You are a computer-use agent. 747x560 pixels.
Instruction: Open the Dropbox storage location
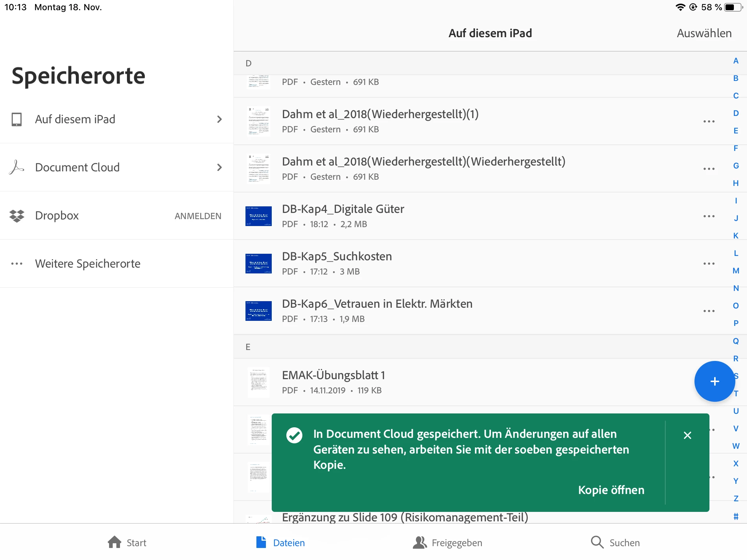(57, 215)
